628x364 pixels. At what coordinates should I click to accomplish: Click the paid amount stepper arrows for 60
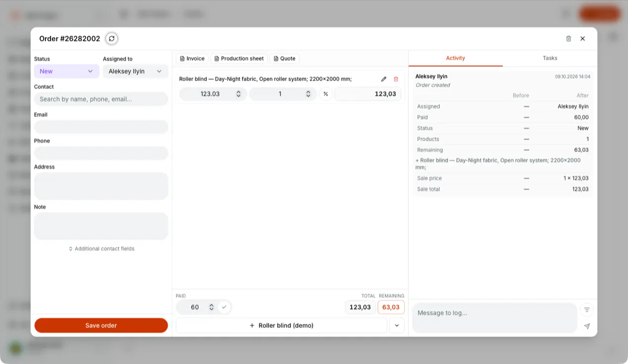tap(212, 307)
